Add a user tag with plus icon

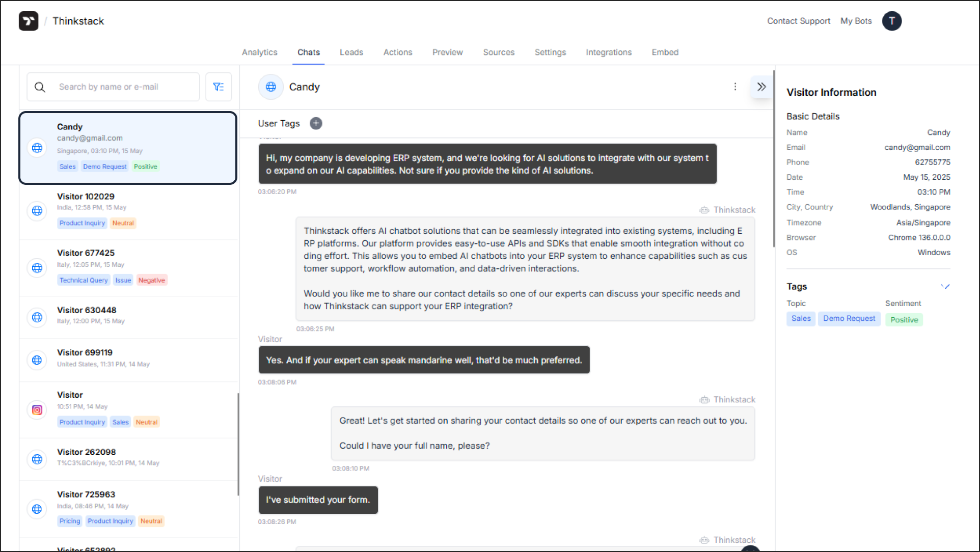(x=316, y=123)
